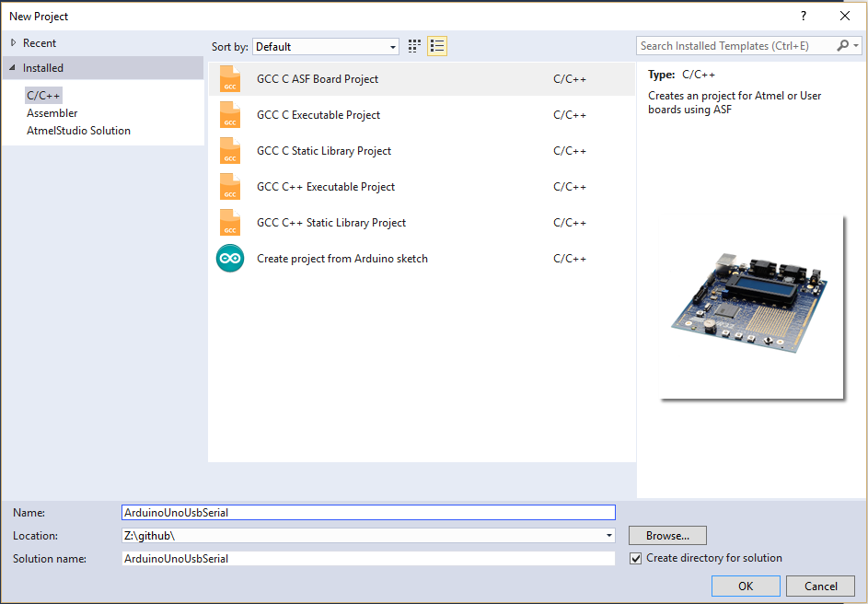Switch to small icons grid view
This screenshot has width=868, height=604.
[414, 47]
